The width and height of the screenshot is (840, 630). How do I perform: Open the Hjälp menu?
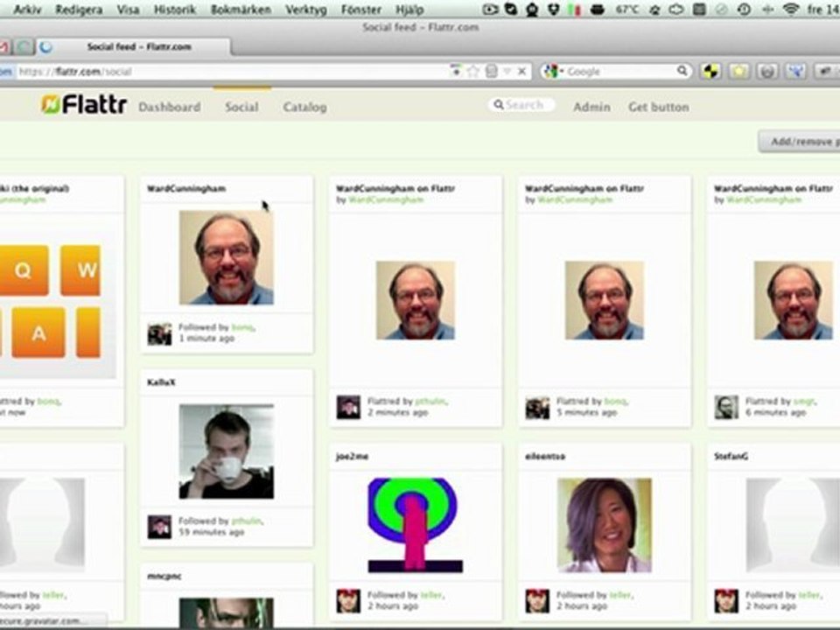[409, 9]
